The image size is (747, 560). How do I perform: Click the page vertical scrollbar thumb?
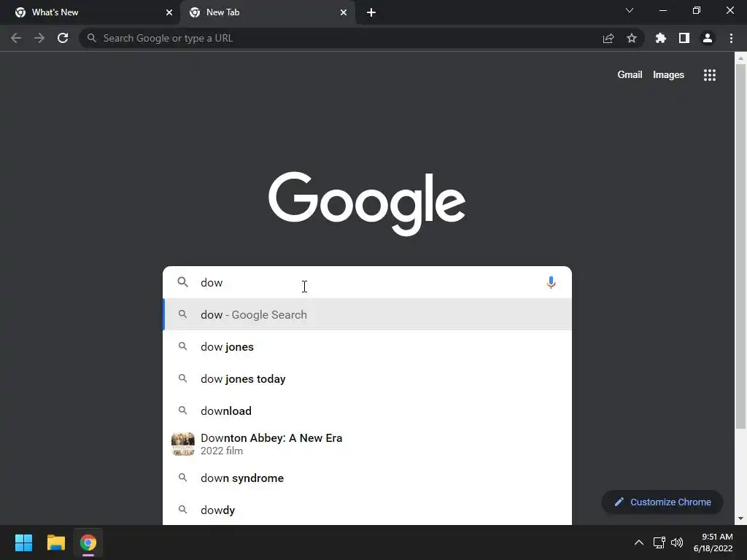point(740,246)
